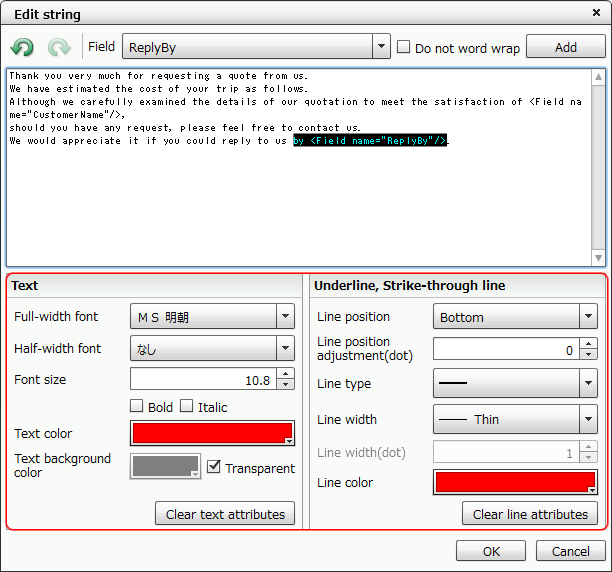
Task: Click the highlighted ReplyBy field text
Action: [x=370, y=140]
